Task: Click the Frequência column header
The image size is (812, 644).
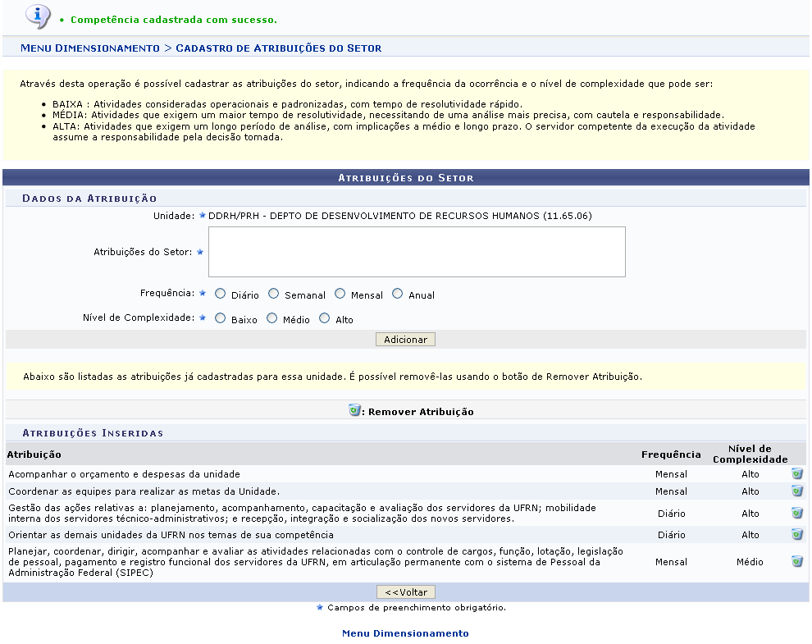Action: click(671, 454)
